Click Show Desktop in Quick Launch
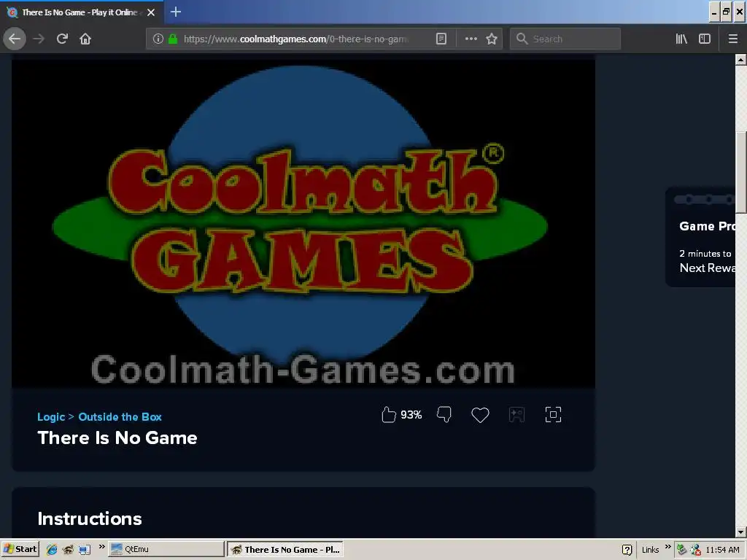747x560 pixels. coord(85,550)
